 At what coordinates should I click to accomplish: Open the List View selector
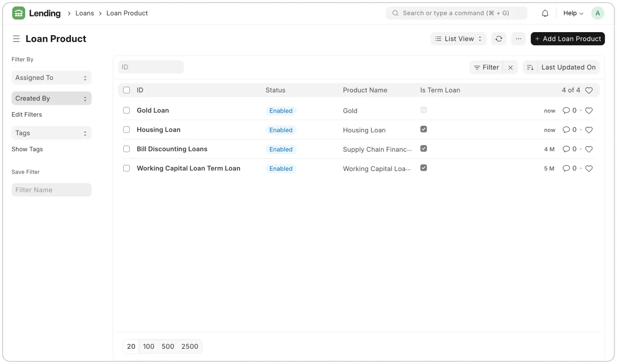pyautogui.click(x=458, y=39)
